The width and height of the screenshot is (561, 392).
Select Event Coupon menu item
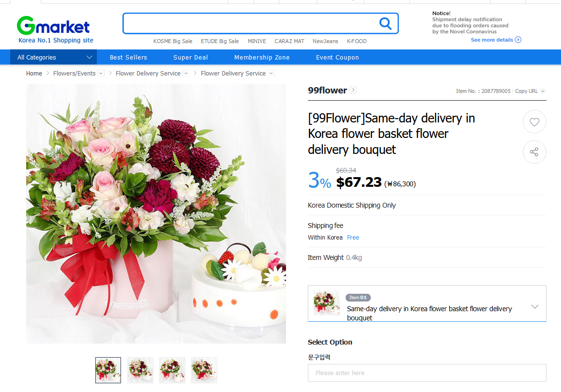click(337, 57)
